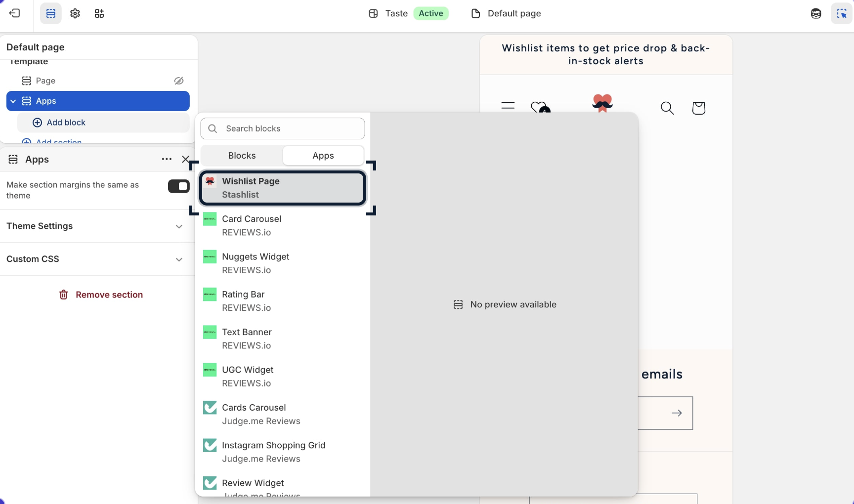Close the Apps settings panel
The image size is (854, 504).
[185, 159]
